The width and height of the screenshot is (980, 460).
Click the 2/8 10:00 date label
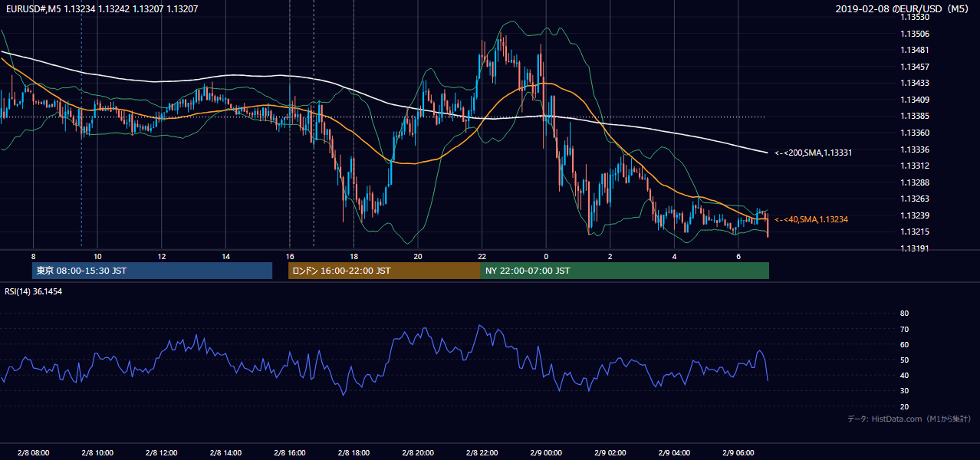coord(97,453)
